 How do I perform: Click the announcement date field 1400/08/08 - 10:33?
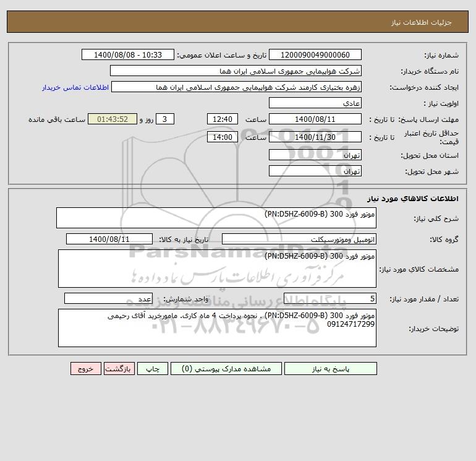tap(128, 54)
